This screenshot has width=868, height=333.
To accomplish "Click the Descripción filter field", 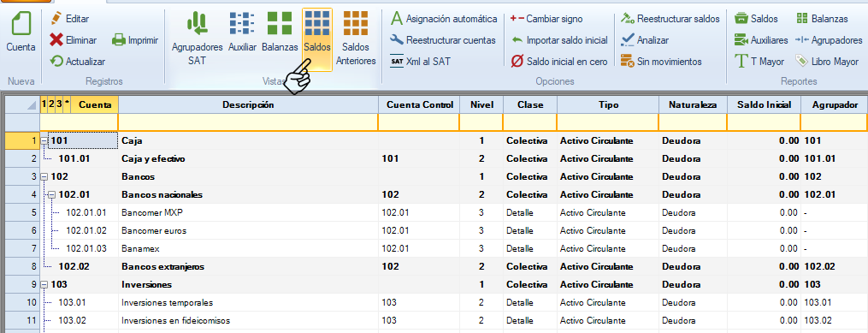I will (248, 122).
